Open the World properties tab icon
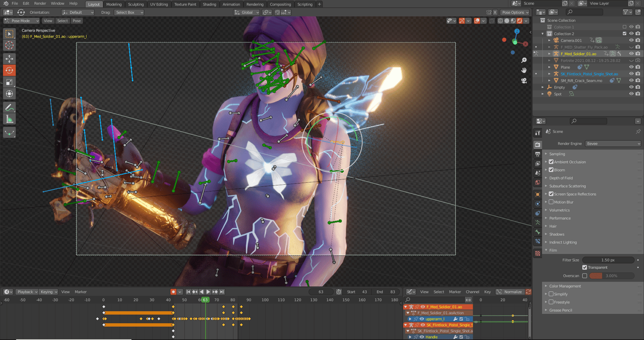This screenshot has width=644, height=340. (538, 182)
